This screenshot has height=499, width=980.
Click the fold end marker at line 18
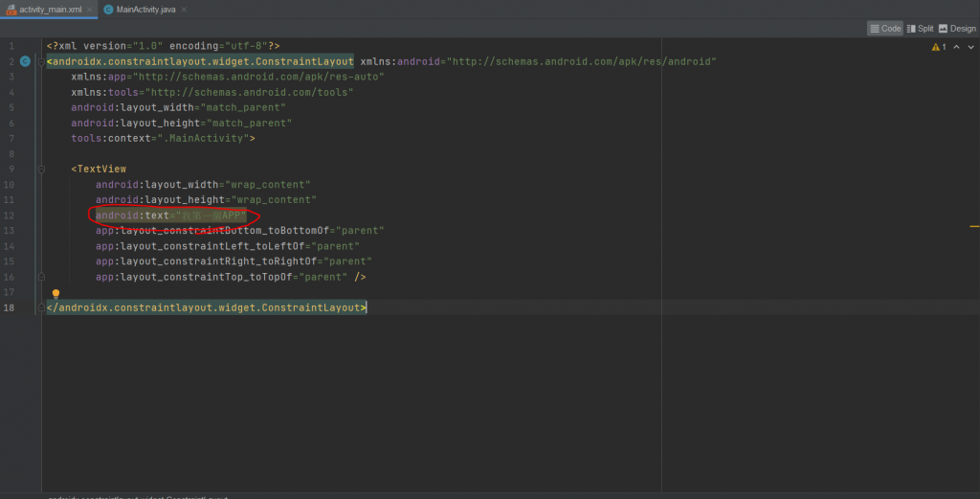click(41, 307)
